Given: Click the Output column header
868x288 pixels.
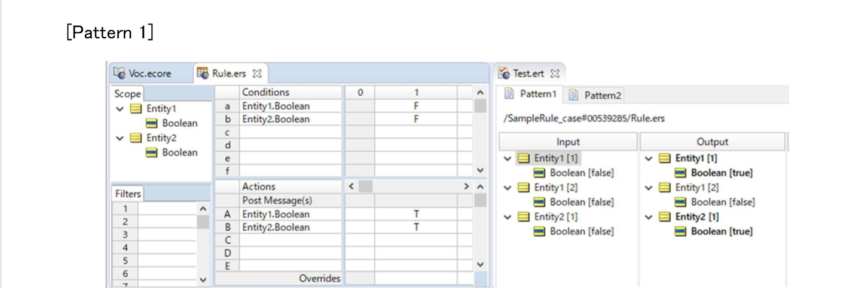Looking at the screenshot, I should pos(713,142).
